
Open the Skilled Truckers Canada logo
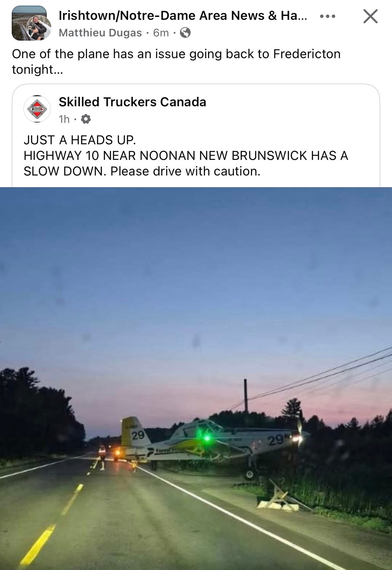click(x=37, y=109)
